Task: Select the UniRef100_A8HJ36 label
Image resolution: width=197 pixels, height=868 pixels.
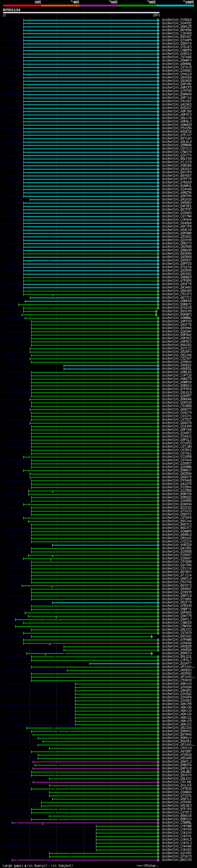Action: tap(177, 707)
